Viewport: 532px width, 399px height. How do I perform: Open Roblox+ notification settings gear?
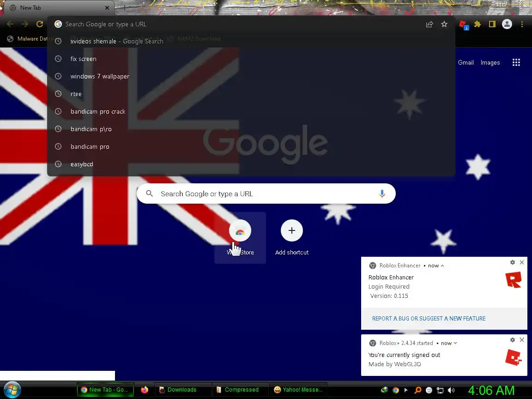pyautogui.click(x=512, y=339)
